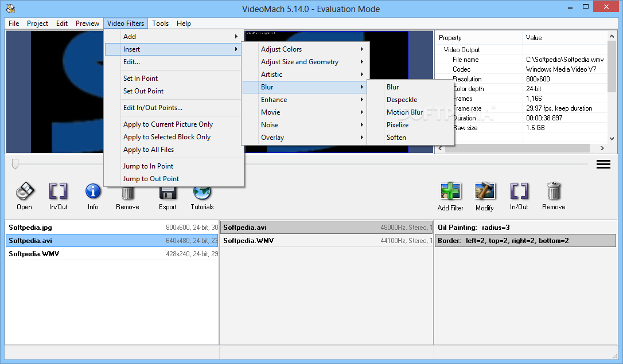The image size is (623, 364).
Task: Select Set In Point
Action: (173, 79)
